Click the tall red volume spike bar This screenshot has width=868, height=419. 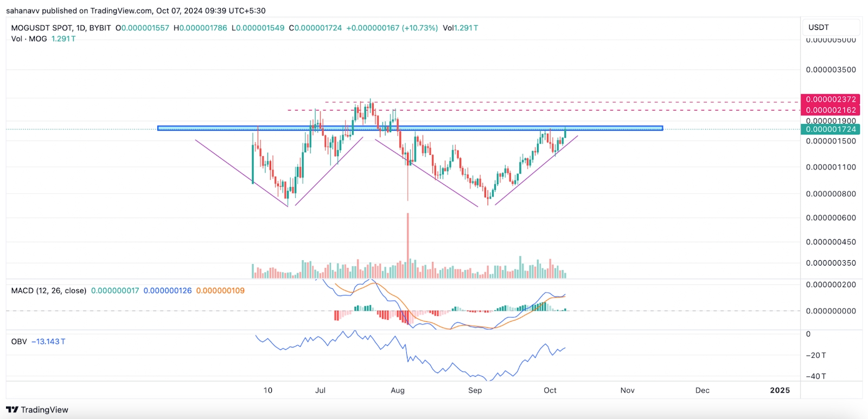(408, 244)
